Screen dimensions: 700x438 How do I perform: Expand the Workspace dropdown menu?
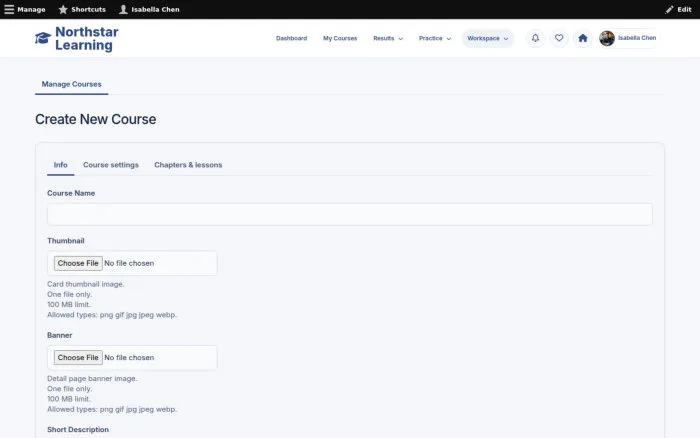point(488,38)
